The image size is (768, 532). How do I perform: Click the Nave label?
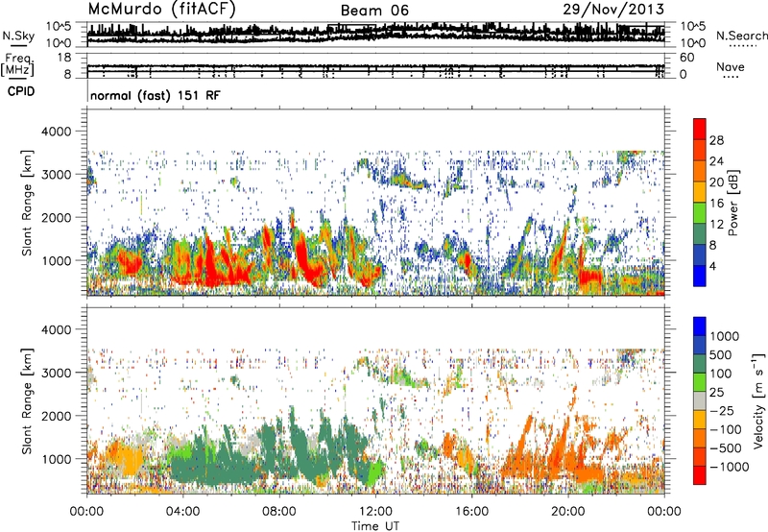tap(731, 66)
